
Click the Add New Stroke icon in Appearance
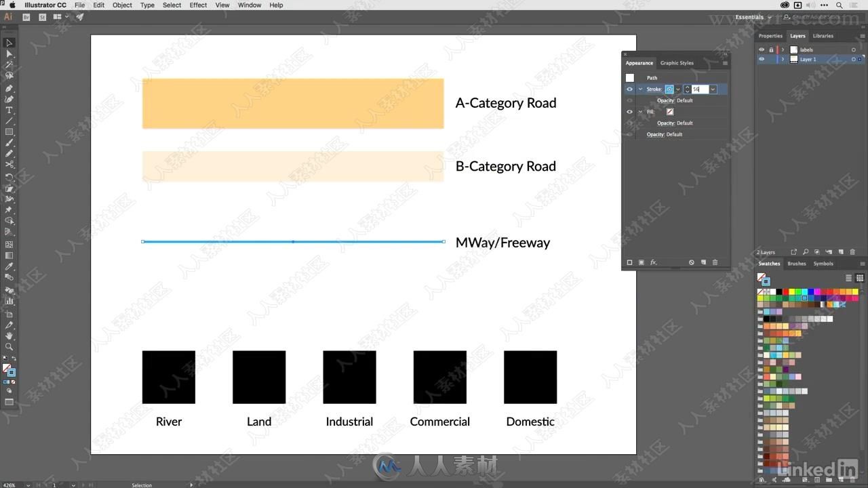[629, 262]
